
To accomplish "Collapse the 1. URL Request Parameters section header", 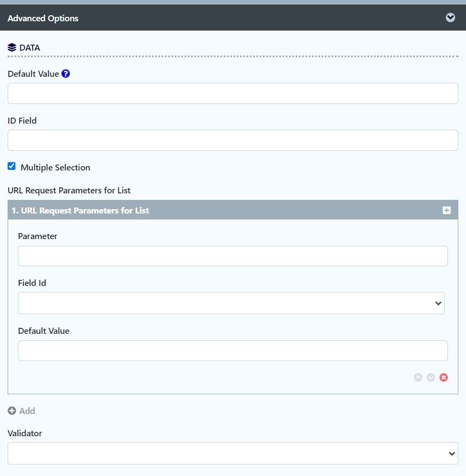I will 232,210.
